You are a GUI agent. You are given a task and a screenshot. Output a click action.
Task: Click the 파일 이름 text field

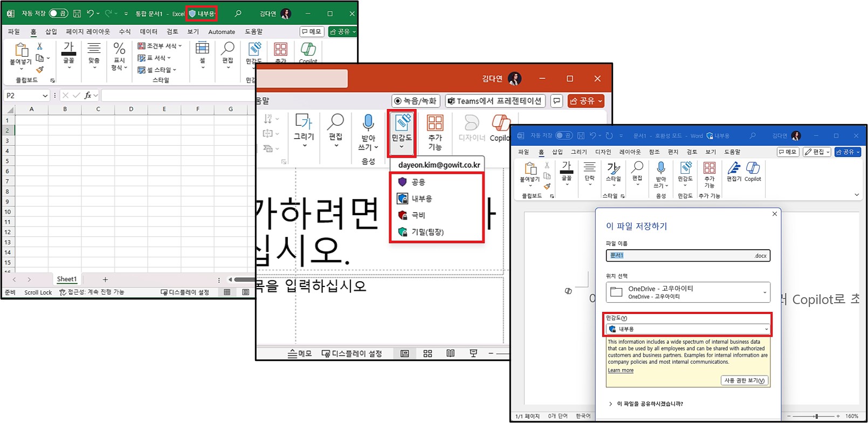click(679, 256)
